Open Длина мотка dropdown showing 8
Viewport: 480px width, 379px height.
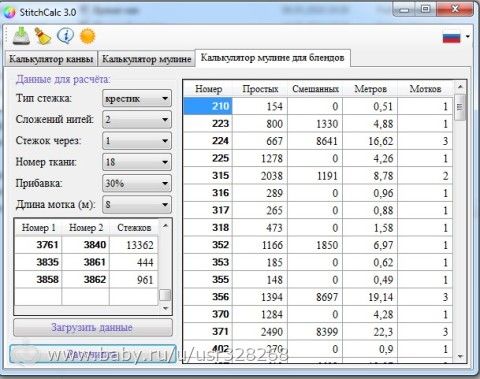[x=137, y=204]
